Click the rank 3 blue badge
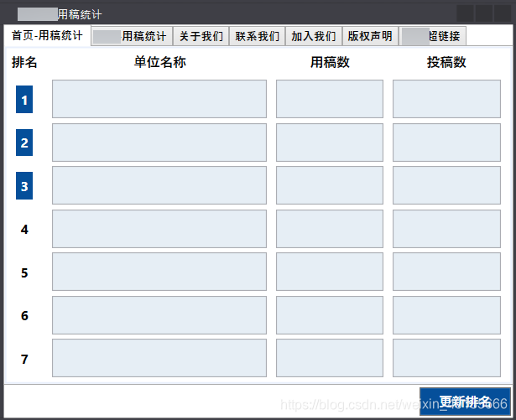The width and height of the screenshot is (516, 420). [x=24, y=185]
